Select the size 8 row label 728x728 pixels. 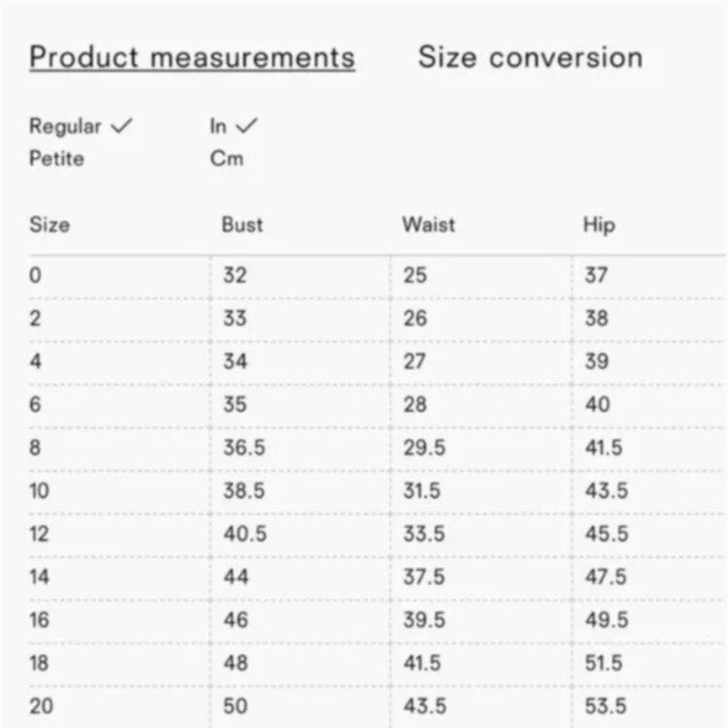[x=35, y=447]
